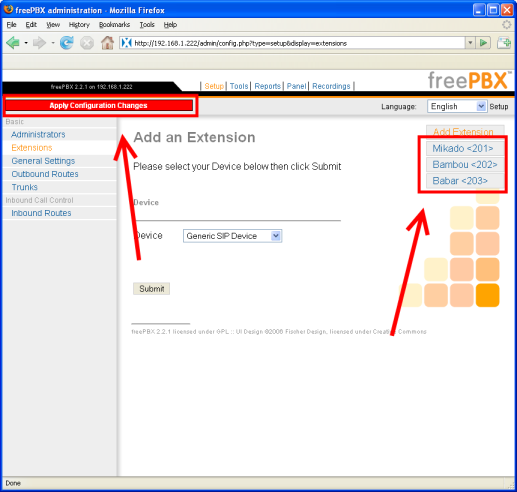
Task: Click the Submit button
Action: (151, 289)
